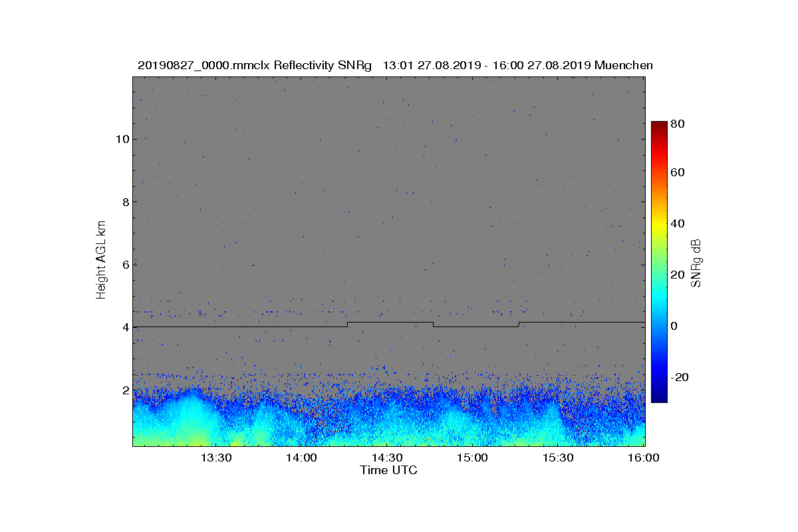Click the height tick label 10
Viewport: 798px width, 532px height.
[x=122, y=139]
